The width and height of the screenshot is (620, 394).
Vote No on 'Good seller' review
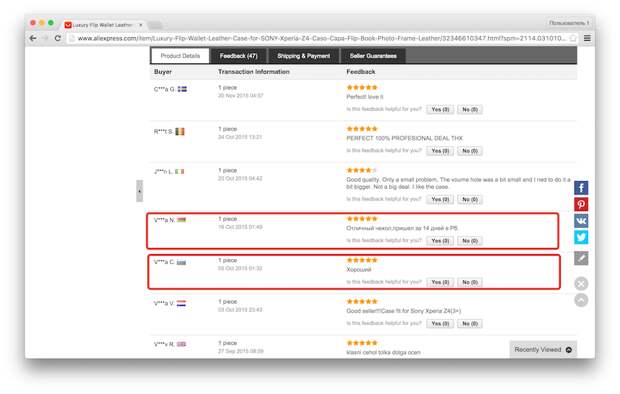pyautogui.click(x=470, y=324)
